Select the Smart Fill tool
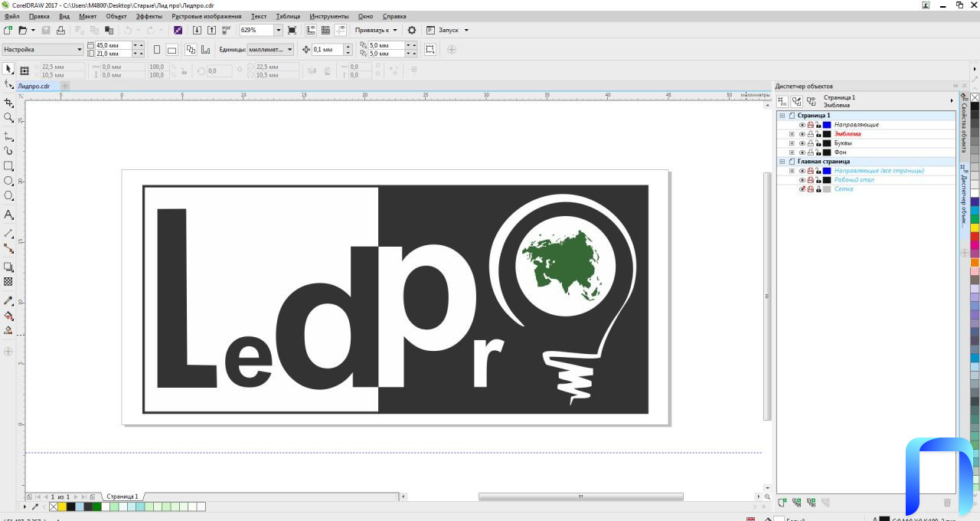This screenshot has height=521, width=980. 8,331
